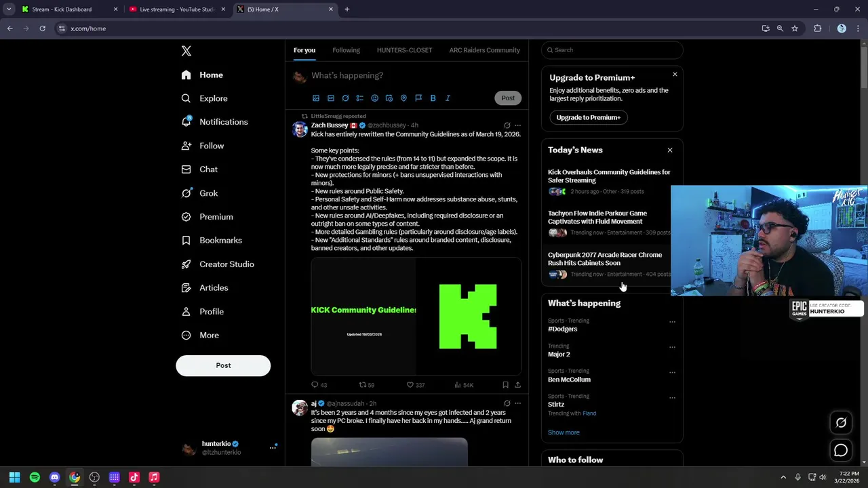Image resolution: width=868 pixels, height=488 pixels.
Task: Open options for Stirtz trend
Action: (672, 397)
